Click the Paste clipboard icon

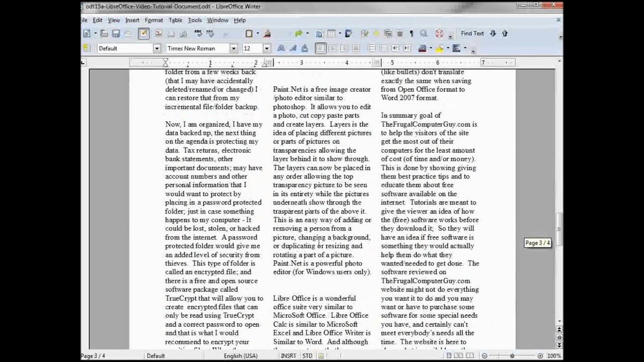[249, 34]
